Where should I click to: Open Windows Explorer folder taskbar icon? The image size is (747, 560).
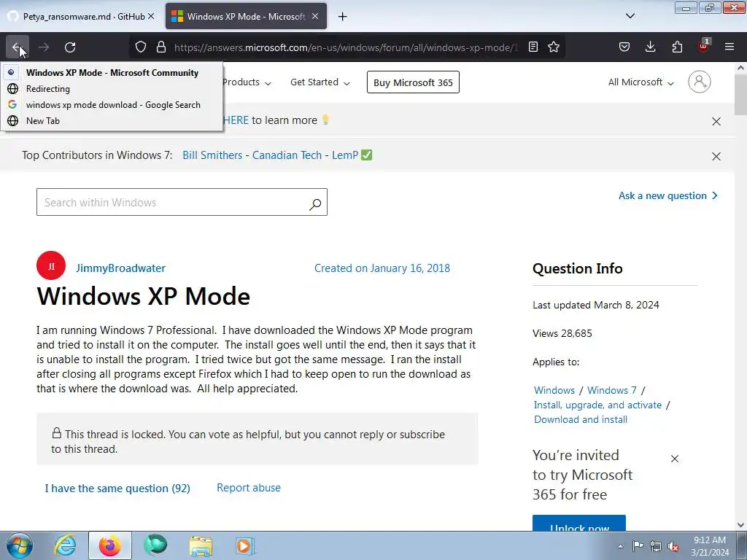coord(201,545)
